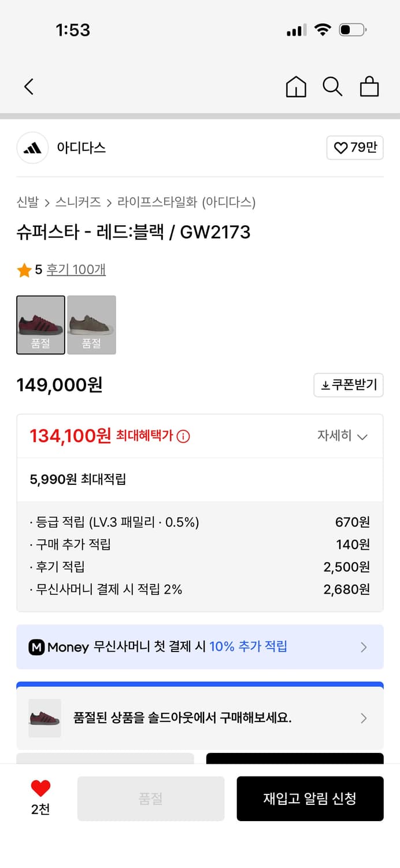Open the 후기 100개 reviews link
The height and width of the screenshot is (868, 400).
(76, 270)
